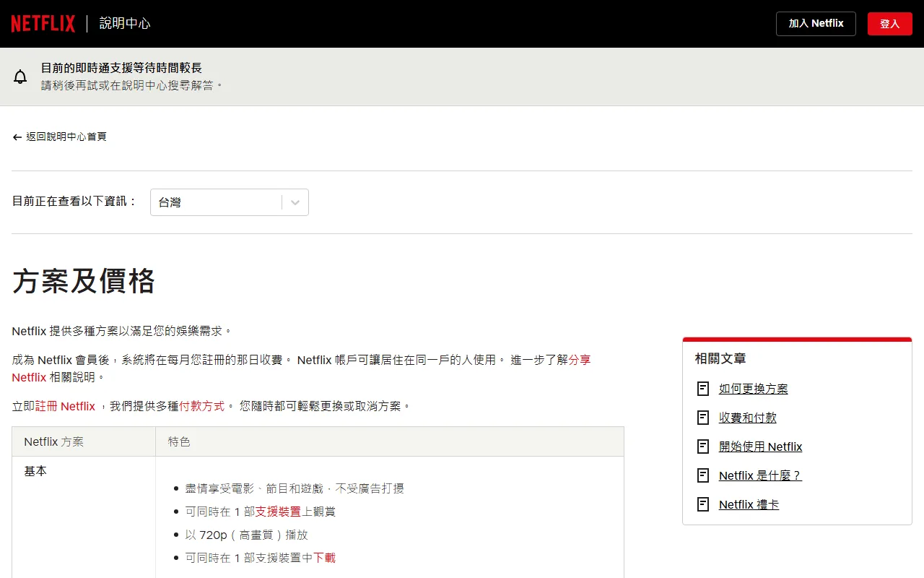Click the 註冊 Netflix sign-up link
Image resolution: width=924 pixels, height=578 pixels.
(x=65, y=406)
